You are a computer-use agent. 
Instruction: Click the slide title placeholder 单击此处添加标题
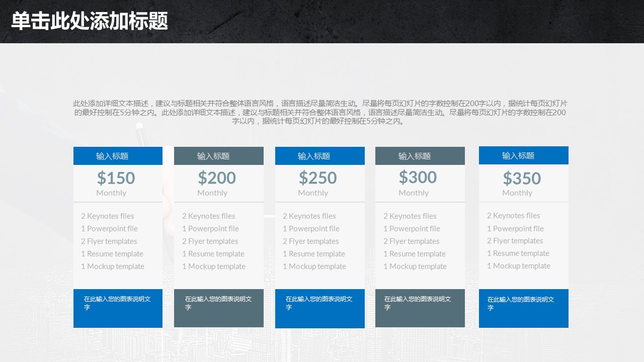click(x=90, y=22)
